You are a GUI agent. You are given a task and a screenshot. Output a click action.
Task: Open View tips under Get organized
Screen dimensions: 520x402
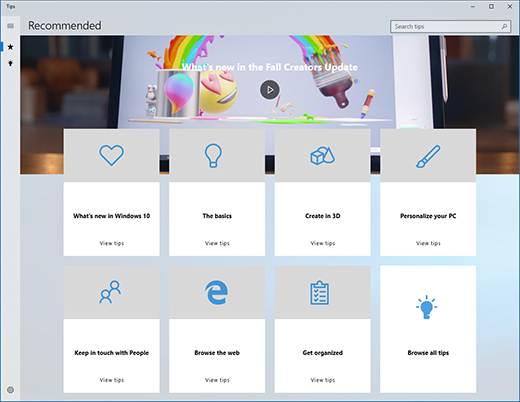[x=323, y=380]
